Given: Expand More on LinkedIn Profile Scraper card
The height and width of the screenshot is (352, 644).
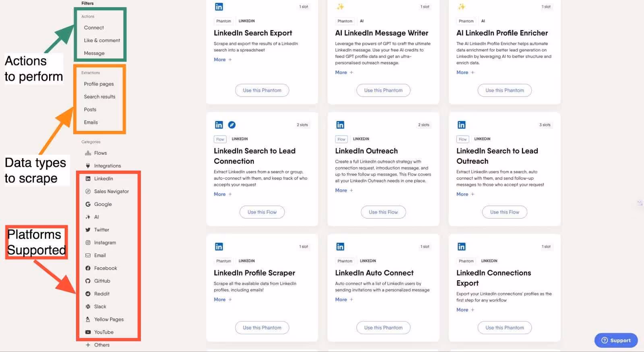Looking at the screenshot, I should coord(223,300).
